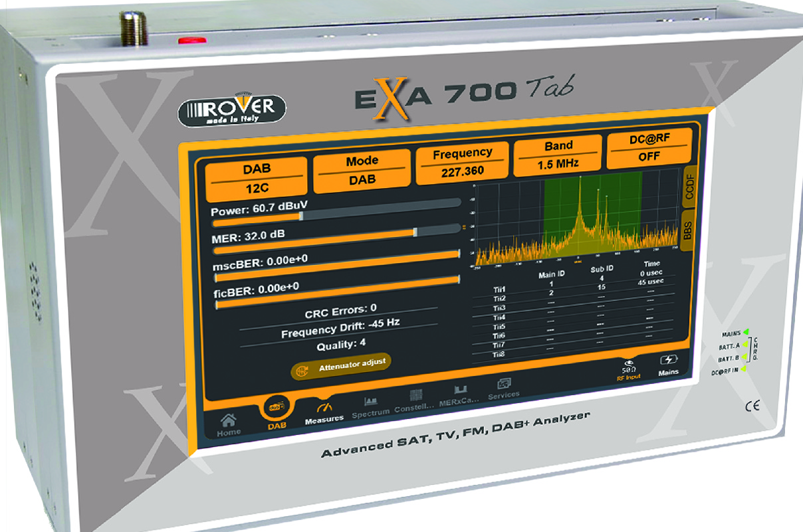The image size is (803, 532).
Task: Click the Time column header
Action: tap(651, 264)
